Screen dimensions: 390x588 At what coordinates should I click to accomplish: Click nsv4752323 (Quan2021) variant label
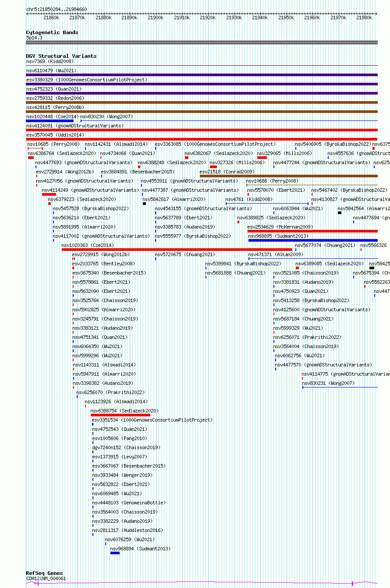tap(54, 89)
